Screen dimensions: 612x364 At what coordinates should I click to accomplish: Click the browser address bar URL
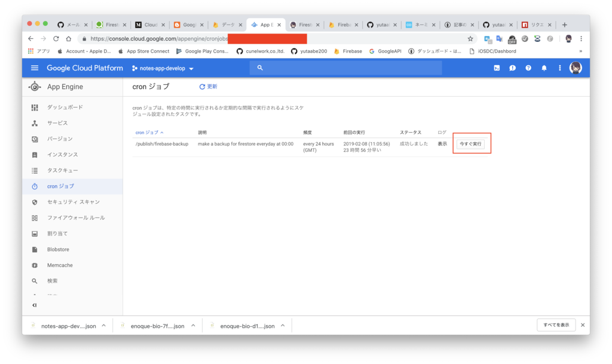coord(159,39)
